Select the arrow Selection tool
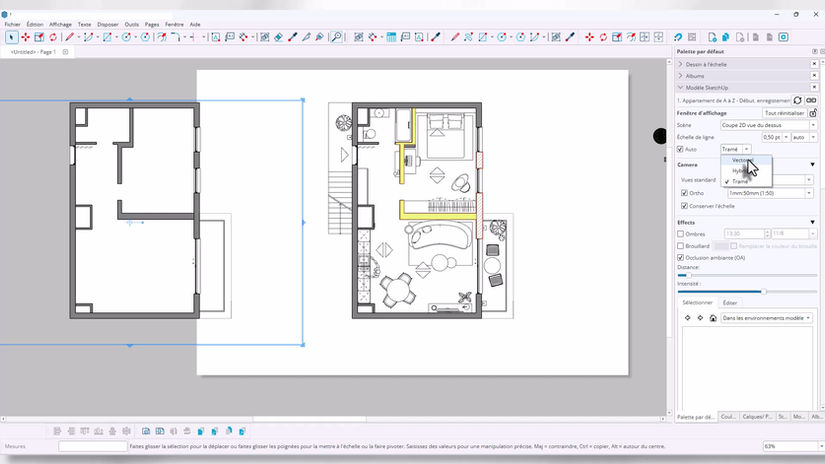This screenshot has width=825, height=464. (x=12, y=37)
